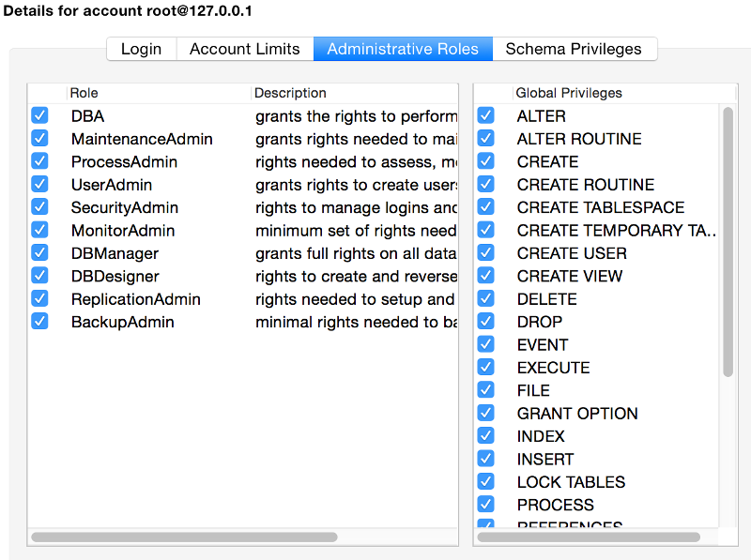Select the MaintenanceAdmin role name
This screenshot has height=560, width=751.
pos(142,139)
